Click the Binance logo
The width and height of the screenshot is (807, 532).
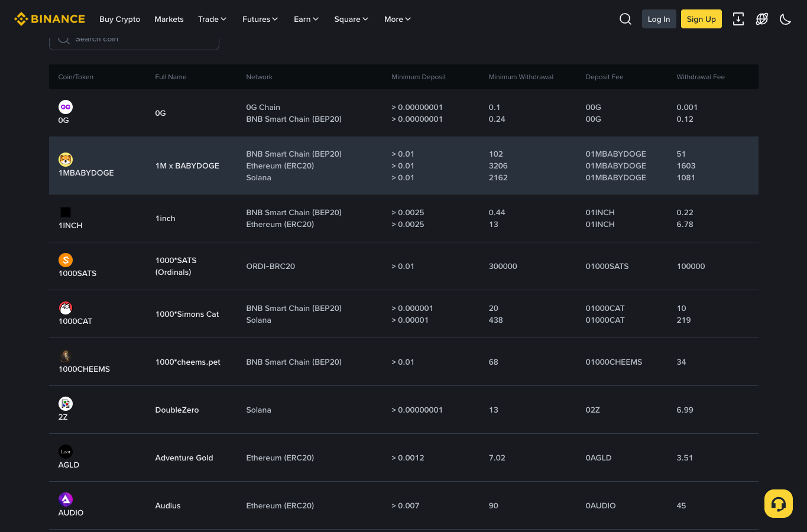coord(50,19)
